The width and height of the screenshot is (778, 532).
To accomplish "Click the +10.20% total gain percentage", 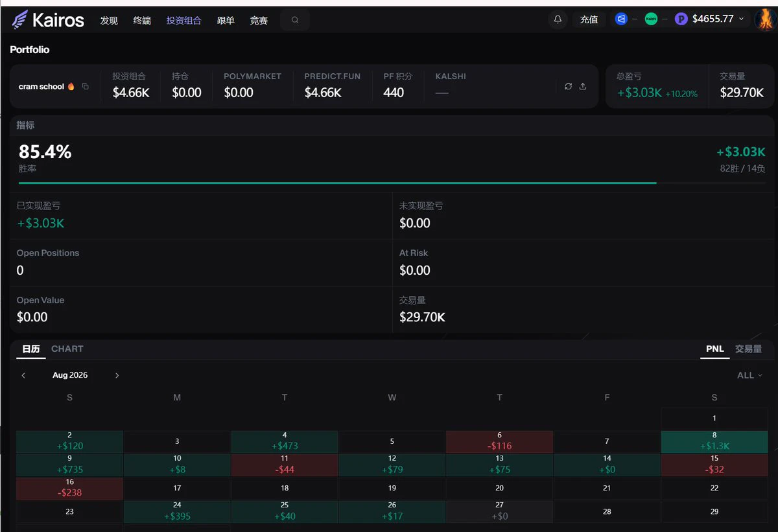I will click(x=681, y=93).
